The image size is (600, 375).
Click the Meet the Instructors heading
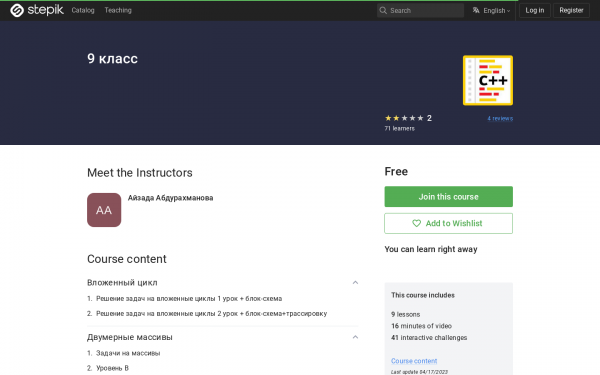pyautogui.click(x=140, y=173)
